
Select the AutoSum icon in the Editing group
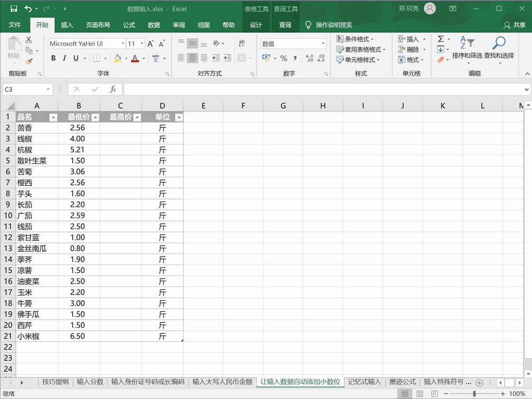441,40
